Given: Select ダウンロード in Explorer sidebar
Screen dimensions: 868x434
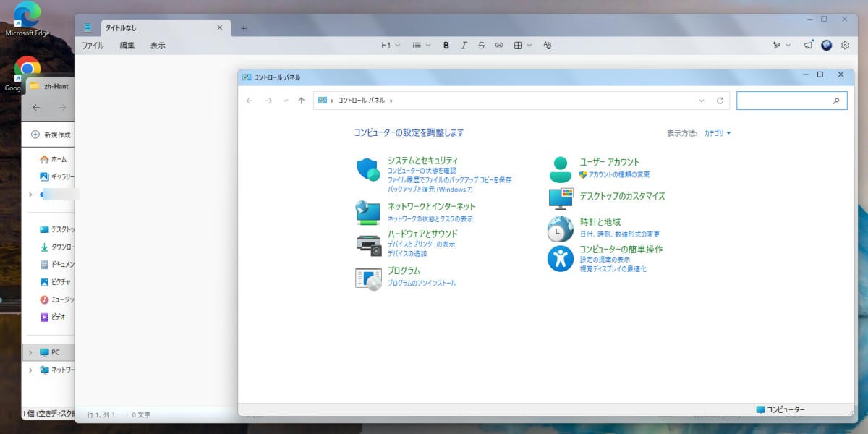Looking at the screenshot, I should (x=56, y=247).
